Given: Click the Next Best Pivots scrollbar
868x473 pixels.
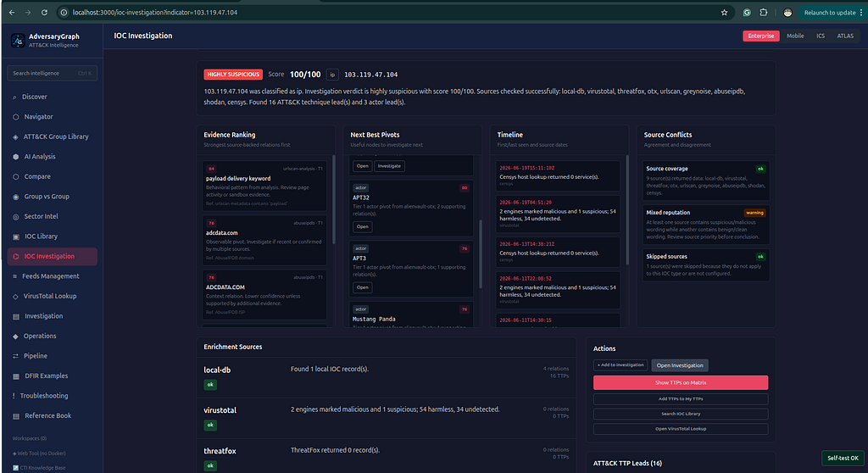Looking at the screenshot, I should coord(481,253).
